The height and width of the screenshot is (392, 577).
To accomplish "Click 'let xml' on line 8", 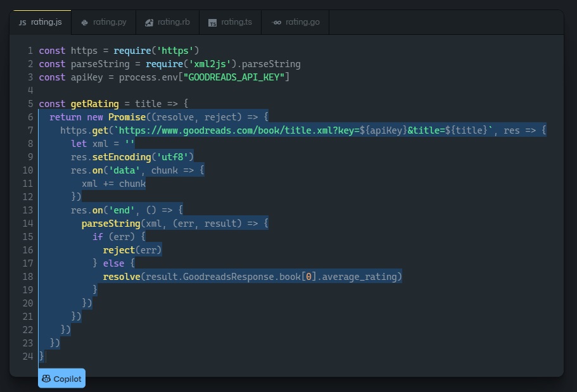I will click(89, 144).
